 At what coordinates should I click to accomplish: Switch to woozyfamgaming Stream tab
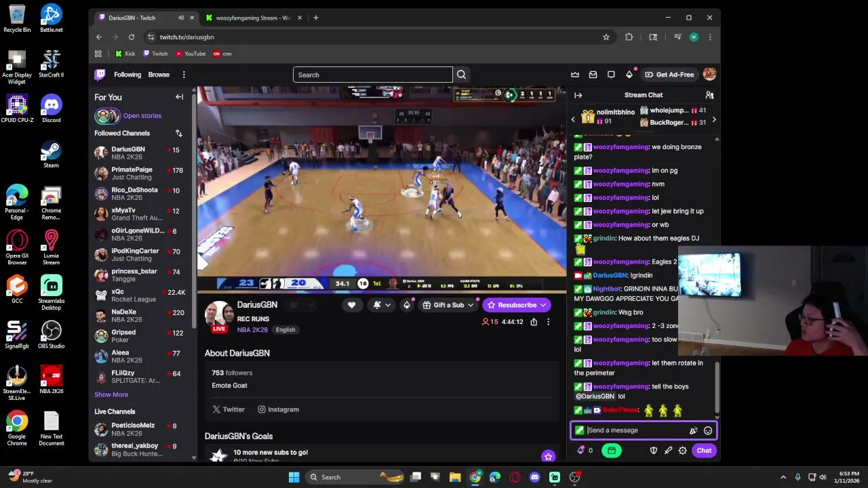click(252, 18)
